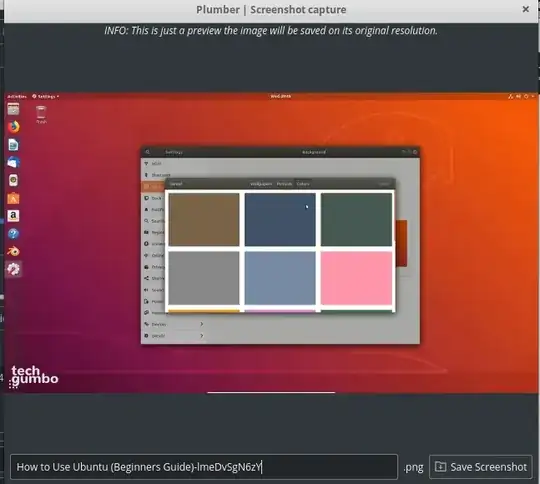Click the topmost dock icon in the preview
Screen dimensions: 540x484
(x=13, y=109)
